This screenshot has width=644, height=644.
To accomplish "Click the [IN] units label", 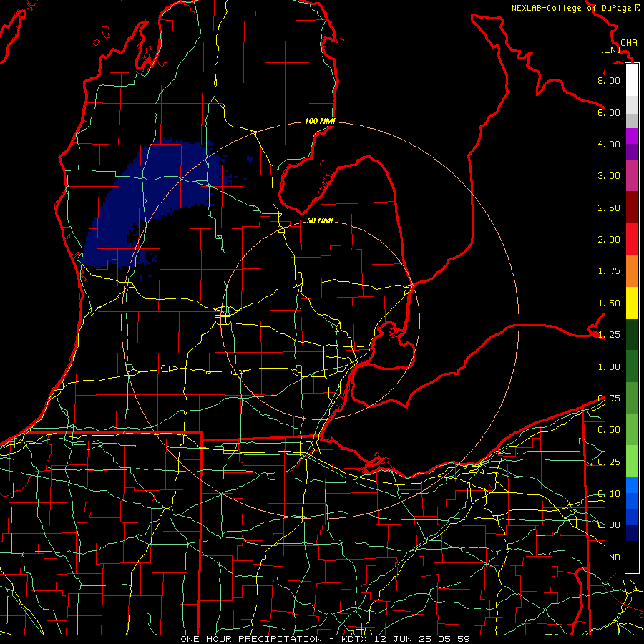I will tap(611, 49).
